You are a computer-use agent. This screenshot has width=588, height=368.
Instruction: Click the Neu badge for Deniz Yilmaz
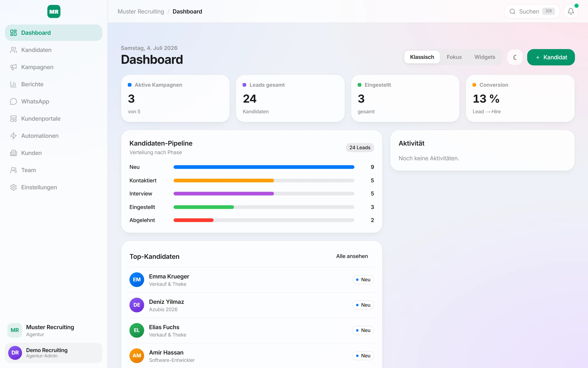(363, 305)
